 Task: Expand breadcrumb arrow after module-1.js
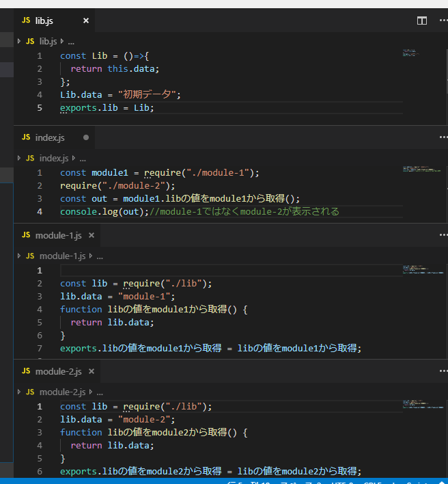coord(91,256)
